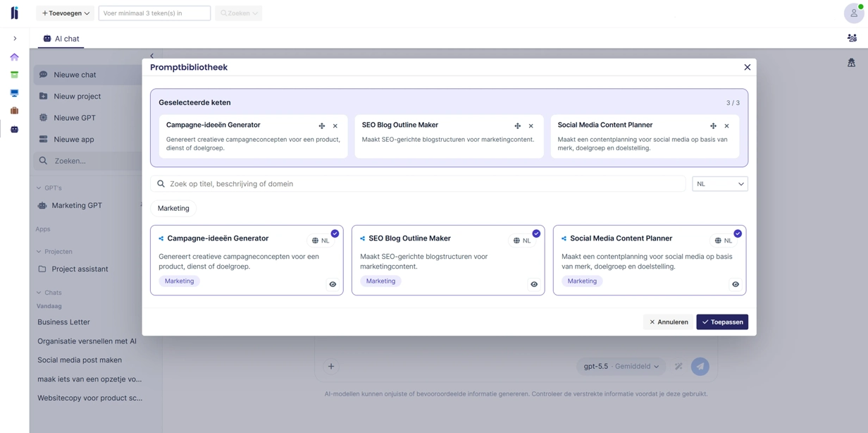Open the gpt-5.5 Gemiddeld model dropdown

(621, 367)
